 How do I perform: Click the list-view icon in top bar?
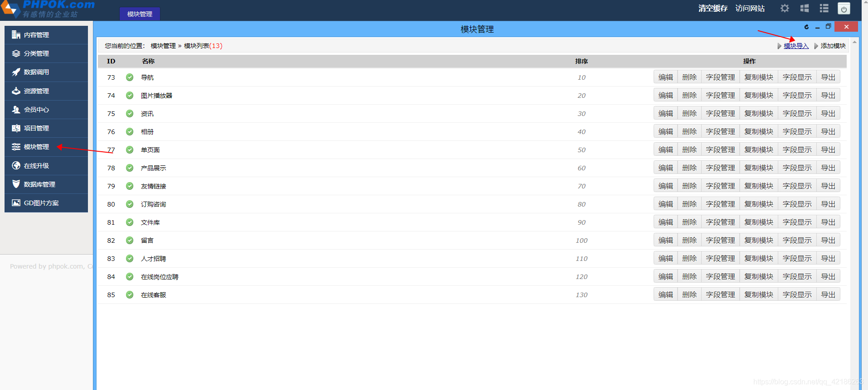click(824, 8)
